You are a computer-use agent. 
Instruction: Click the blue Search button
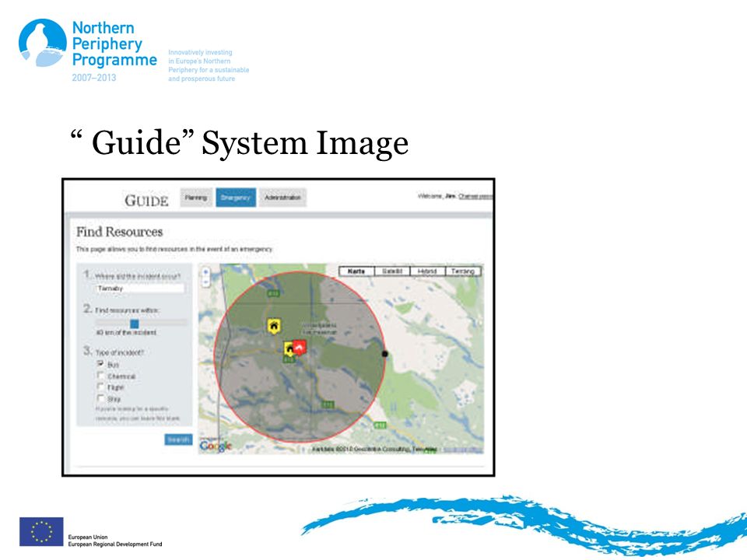tap(178, 439)
